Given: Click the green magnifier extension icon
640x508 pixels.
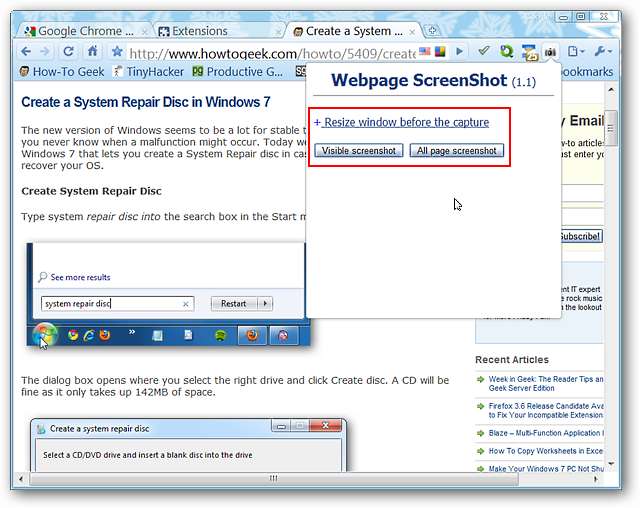Looking at the screenshot, I should coord(507,51).
